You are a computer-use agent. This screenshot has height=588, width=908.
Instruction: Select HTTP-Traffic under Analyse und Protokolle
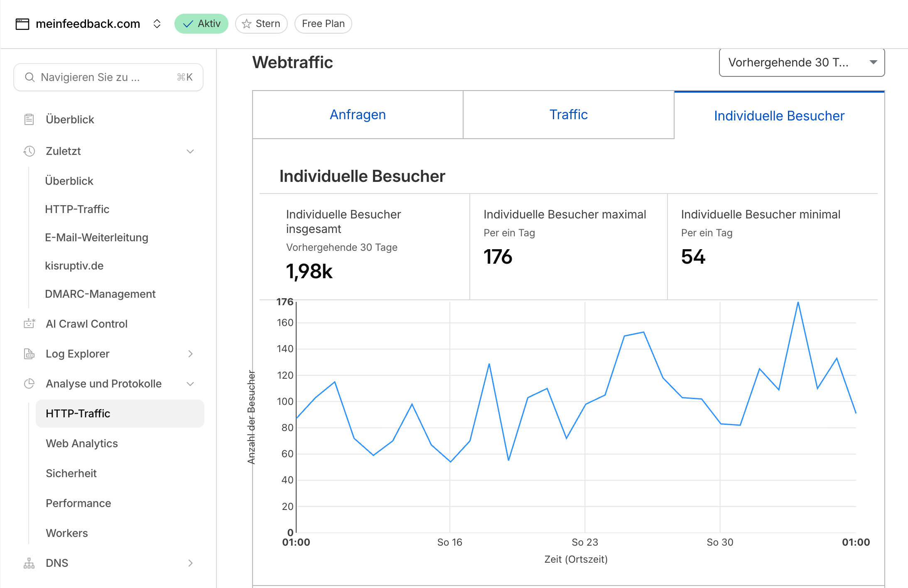(120, 414)
